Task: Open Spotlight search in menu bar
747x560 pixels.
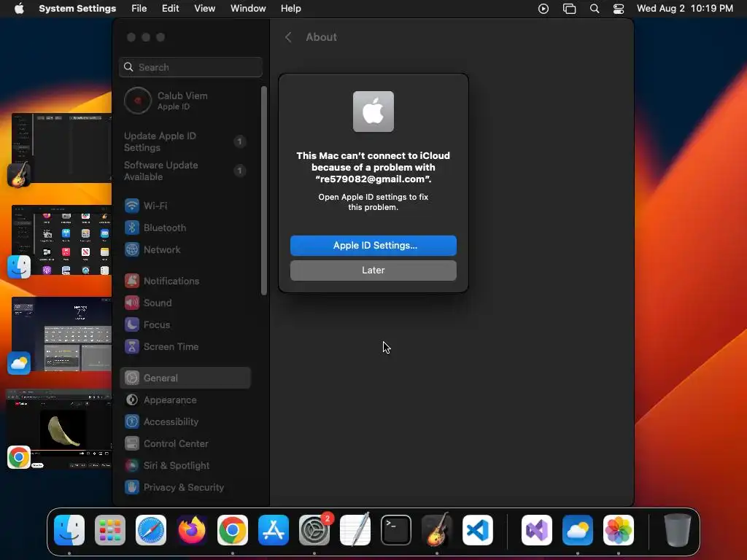Action: (x=595, y=9)
